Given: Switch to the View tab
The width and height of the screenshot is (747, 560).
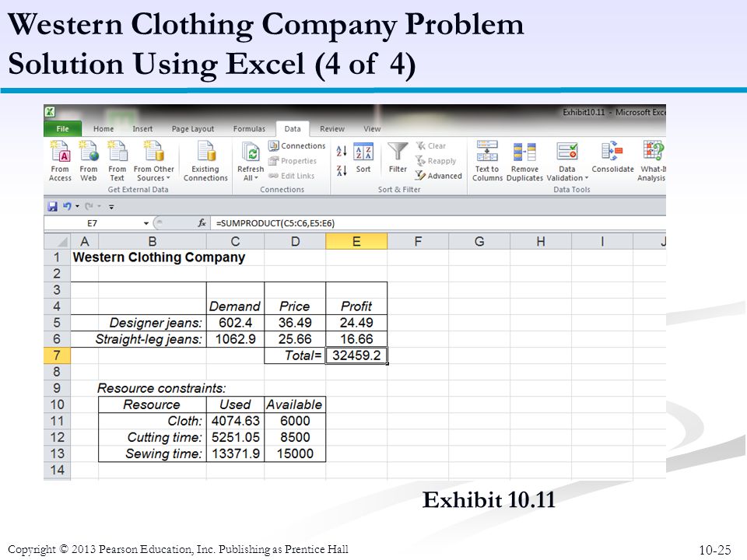Looking at the screenshot, I should coord(372,128).
